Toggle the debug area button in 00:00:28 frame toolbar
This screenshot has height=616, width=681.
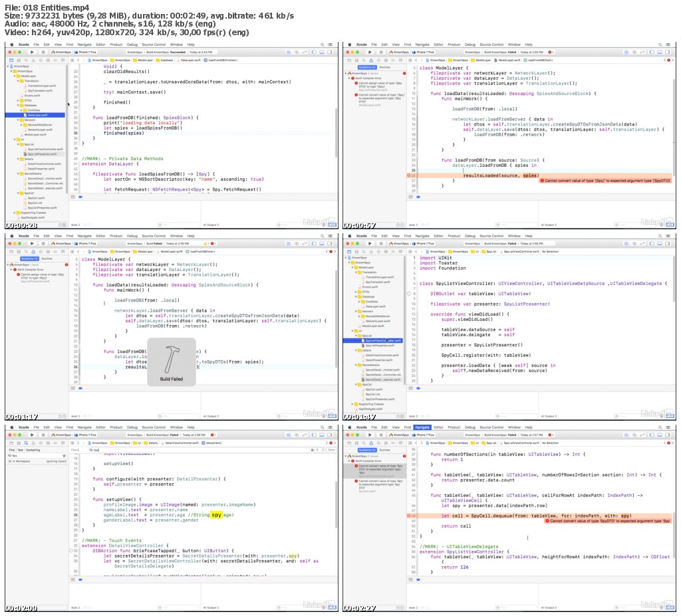[322, 52]
